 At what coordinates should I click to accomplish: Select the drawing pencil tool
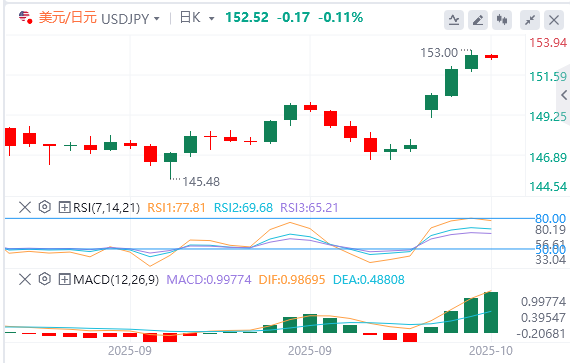(x=478, y=20)
